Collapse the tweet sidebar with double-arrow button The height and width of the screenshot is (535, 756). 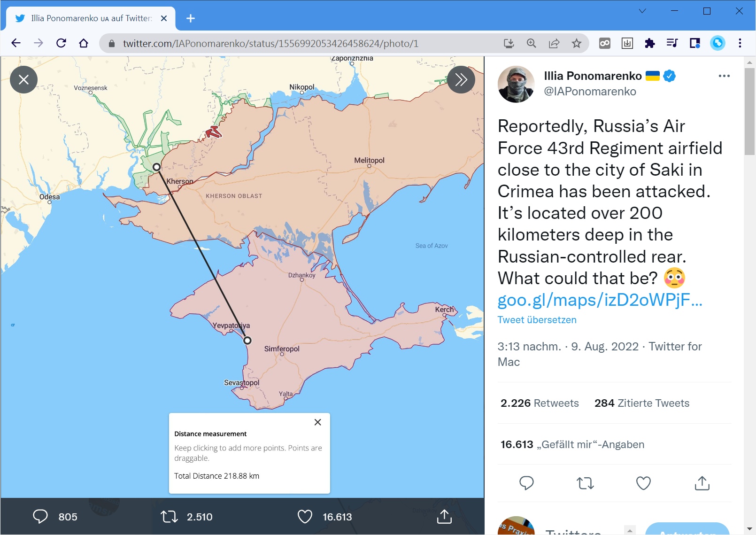(461, 80)
